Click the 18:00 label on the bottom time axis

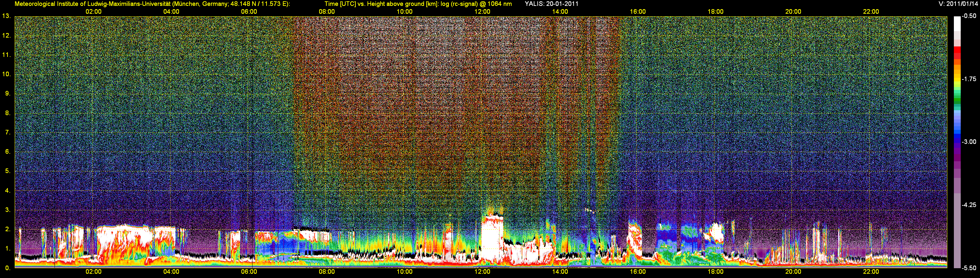[x=716, y=272]
